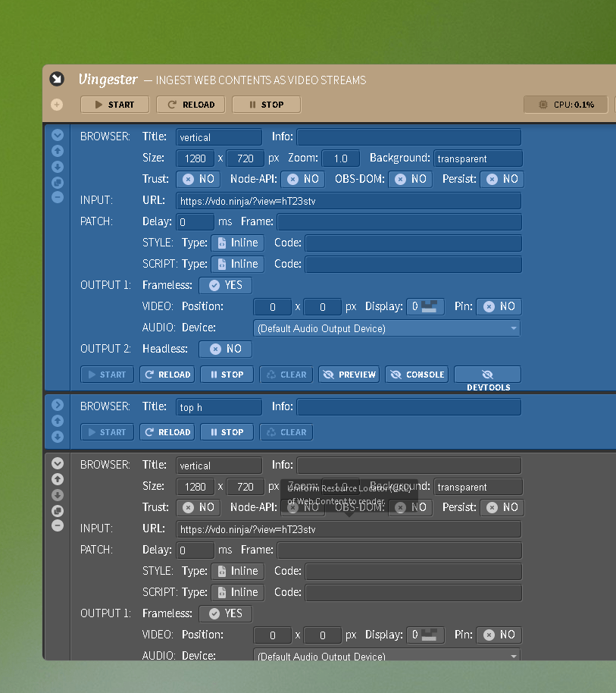Open audio device dropdown in gray browser
The image size is (616, 693).
[387, 655]
